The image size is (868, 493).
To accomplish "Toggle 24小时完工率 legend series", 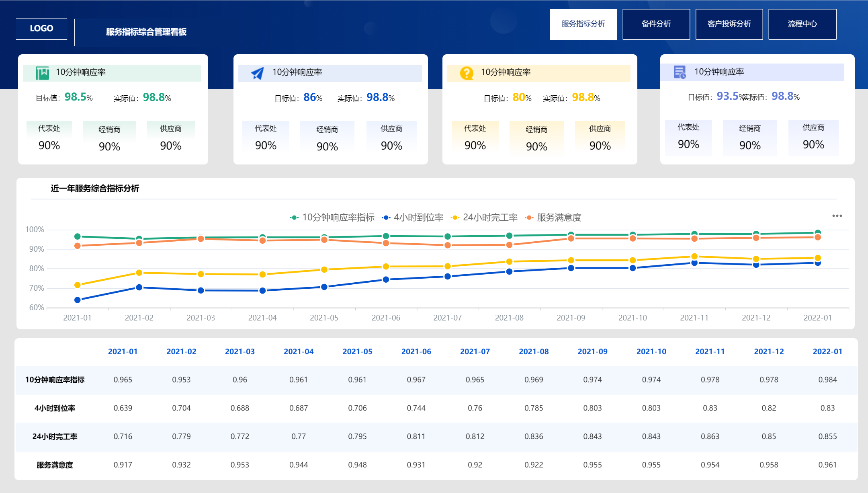I will point(484,218).
